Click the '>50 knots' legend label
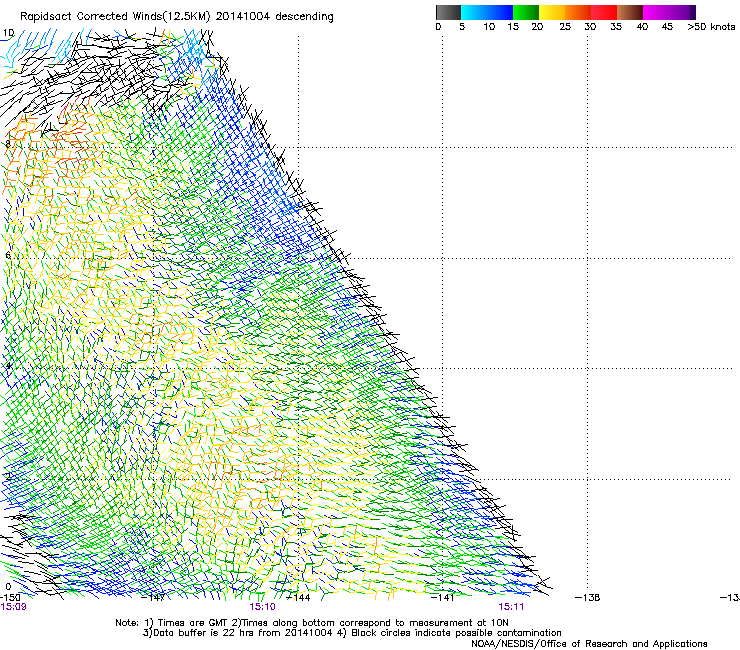This screenshot has width=740, height=650. coord(711,27)
